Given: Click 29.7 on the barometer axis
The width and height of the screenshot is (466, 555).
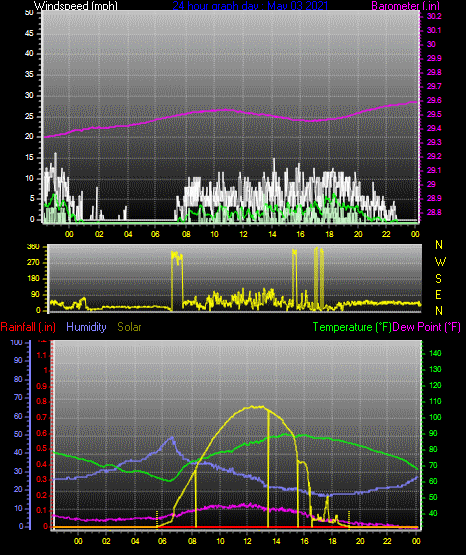Looking at the screenshot, I should click(434, 86).
